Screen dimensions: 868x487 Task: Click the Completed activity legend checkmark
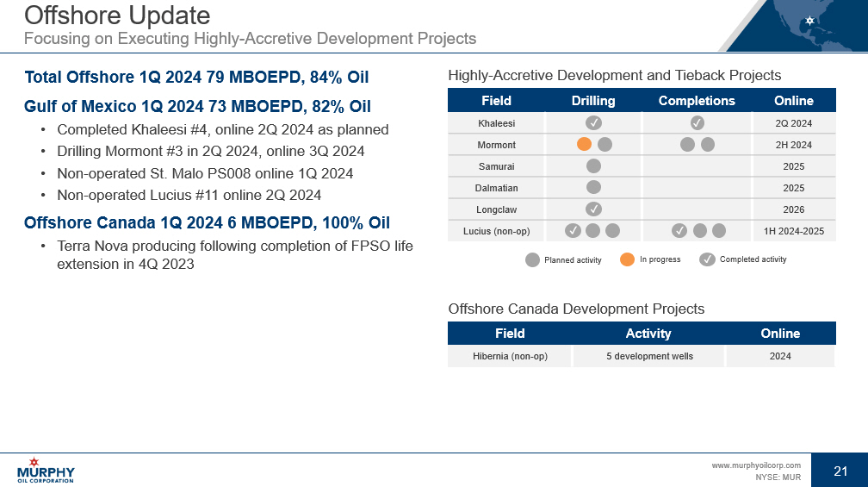pyautogui.click(x=707, y=259)
